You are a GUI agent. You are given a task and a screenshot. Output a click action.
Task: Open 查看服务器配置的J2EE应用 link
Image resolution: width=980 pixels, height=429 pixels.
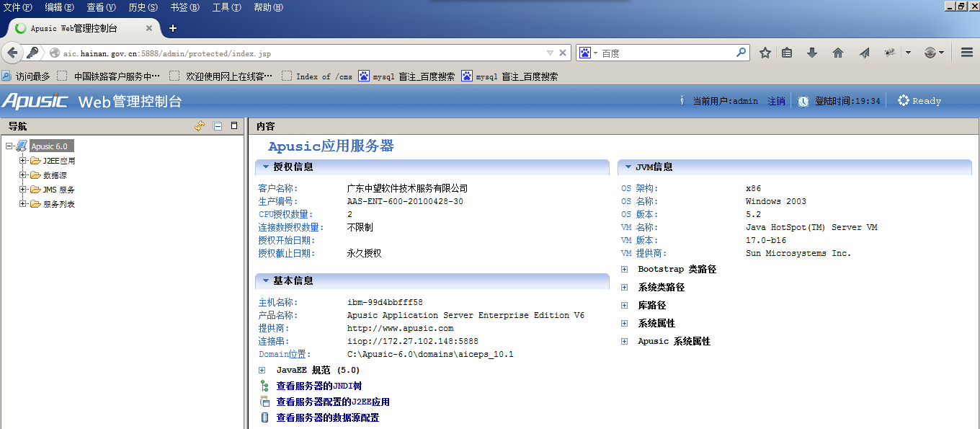(333, 402)
